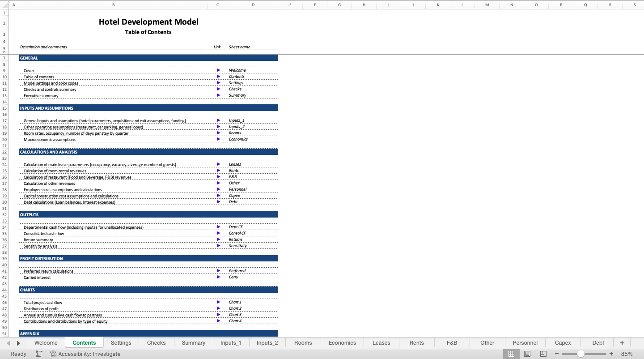Click arrow link next to Consol CF

click(x=218, y=233)
